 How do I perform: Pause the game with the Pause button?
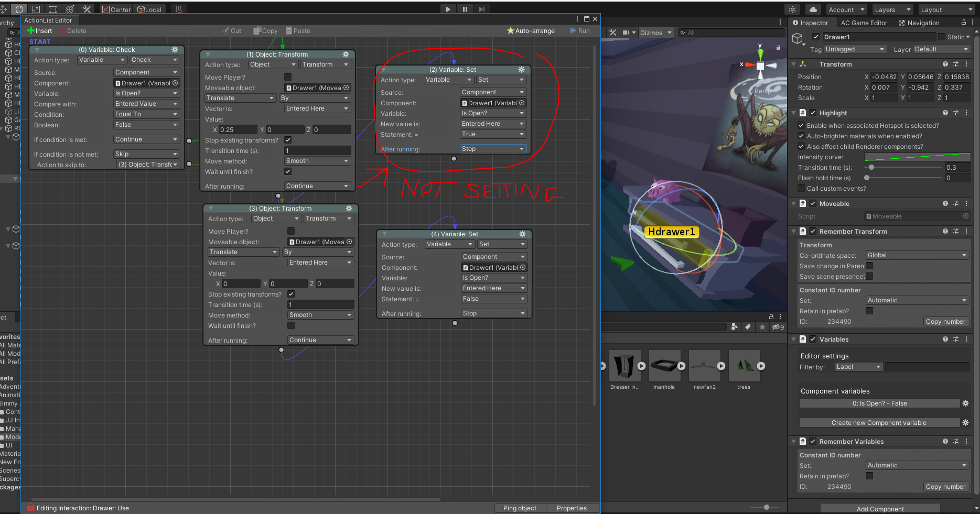(465, 9)
